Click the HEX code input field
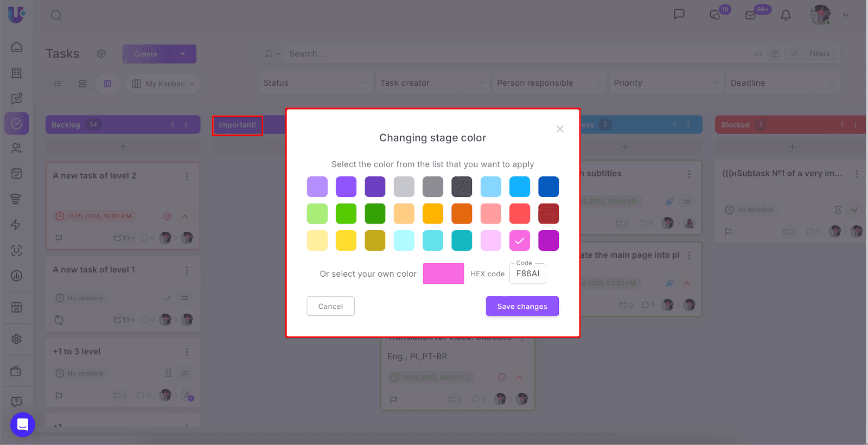Viewport: 868px width, 445px height. click(x=527, y=274)
